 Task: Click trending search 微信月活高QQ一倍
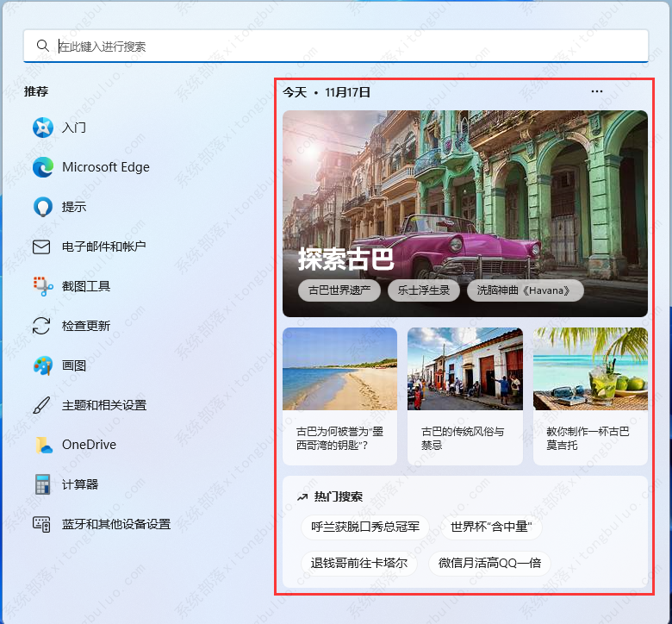[489, 564]
